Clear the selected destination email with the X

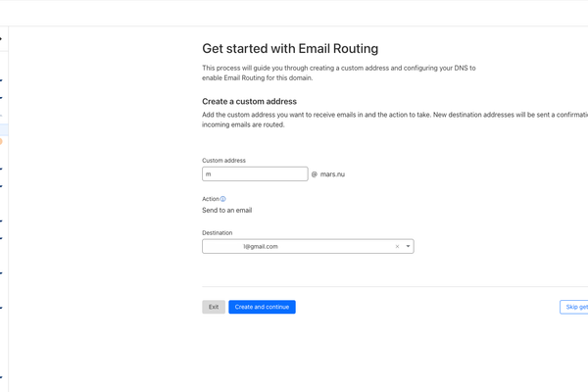click(397, 247)
